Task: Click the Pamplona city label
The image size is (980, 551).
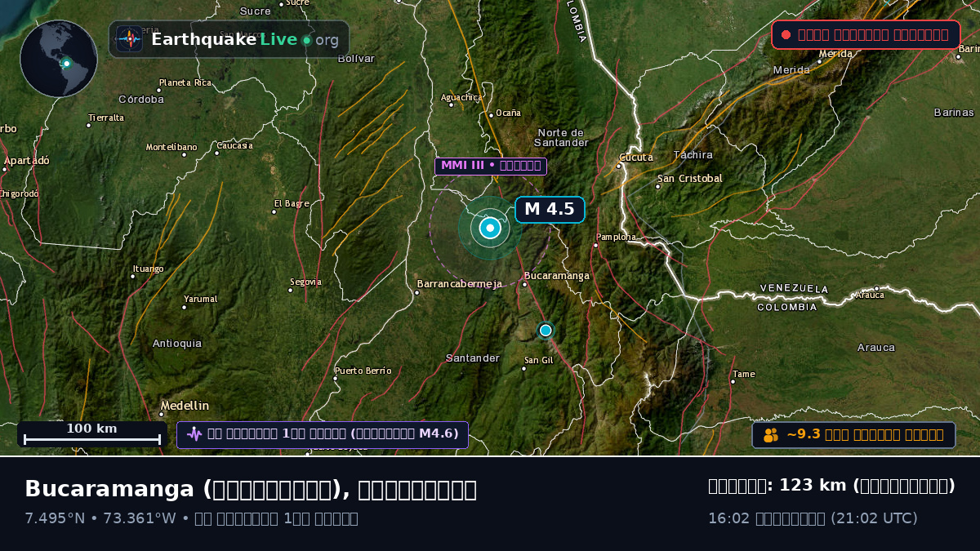Action: [x=616, y=237]
